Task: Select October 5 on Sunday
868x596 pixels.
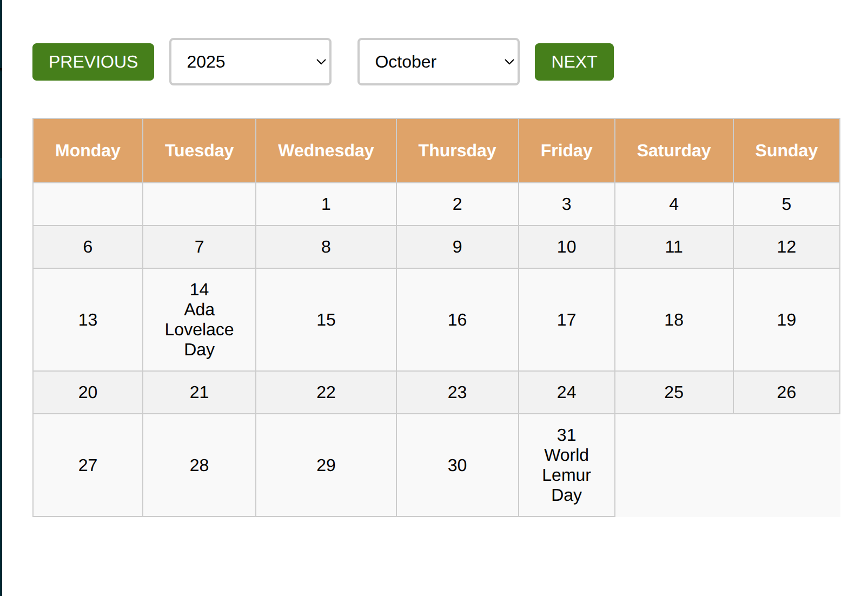Action: click(786, 204)
